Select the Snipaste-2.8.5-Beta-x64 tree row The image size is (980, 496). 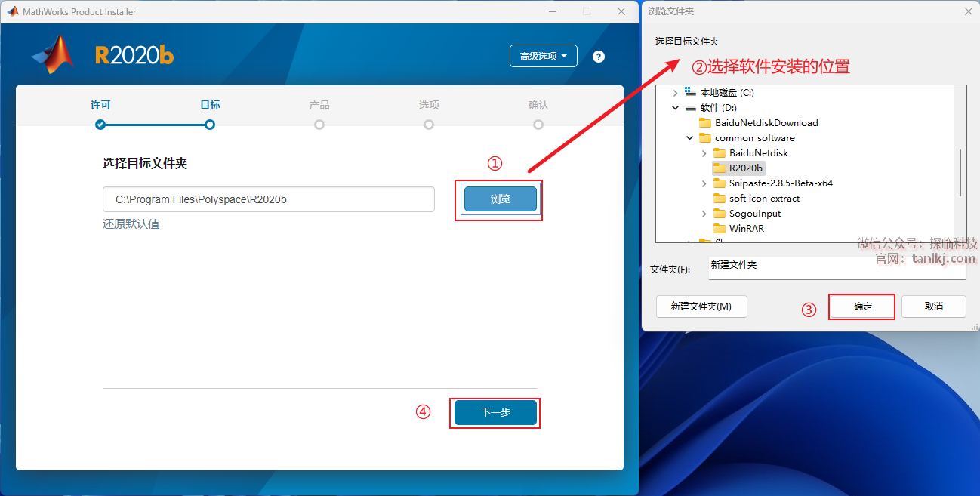[x=781, y=183]
